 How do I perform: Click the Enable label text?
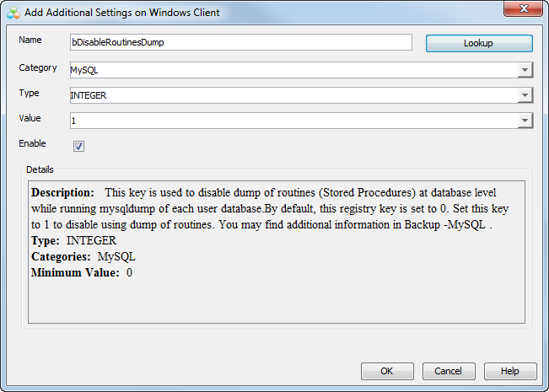point(32,144)
